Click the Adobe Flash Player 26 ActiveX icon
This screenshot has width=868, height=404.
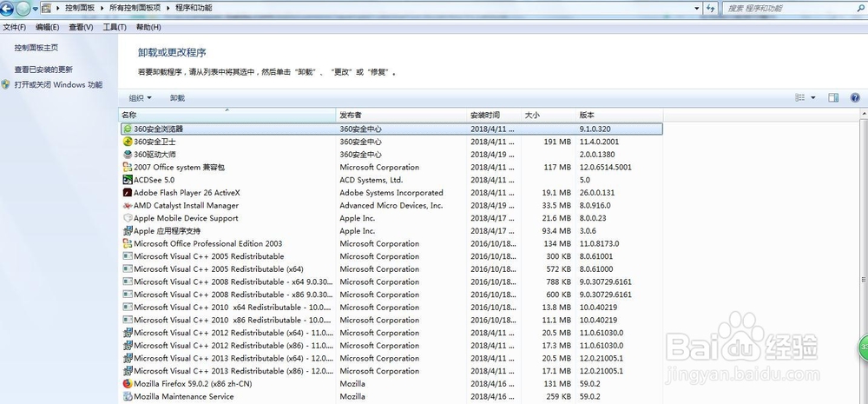pos(128,193)
